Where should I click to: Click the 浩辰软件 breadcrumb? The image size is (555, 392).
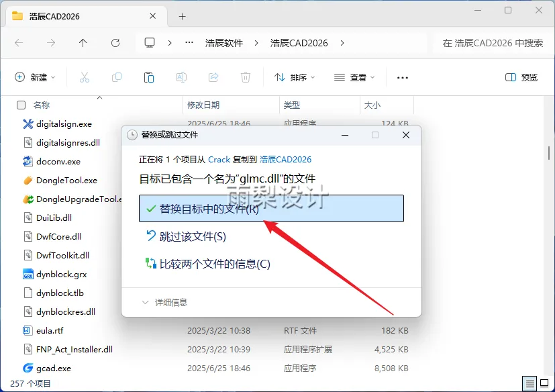[x=224, y=43]
